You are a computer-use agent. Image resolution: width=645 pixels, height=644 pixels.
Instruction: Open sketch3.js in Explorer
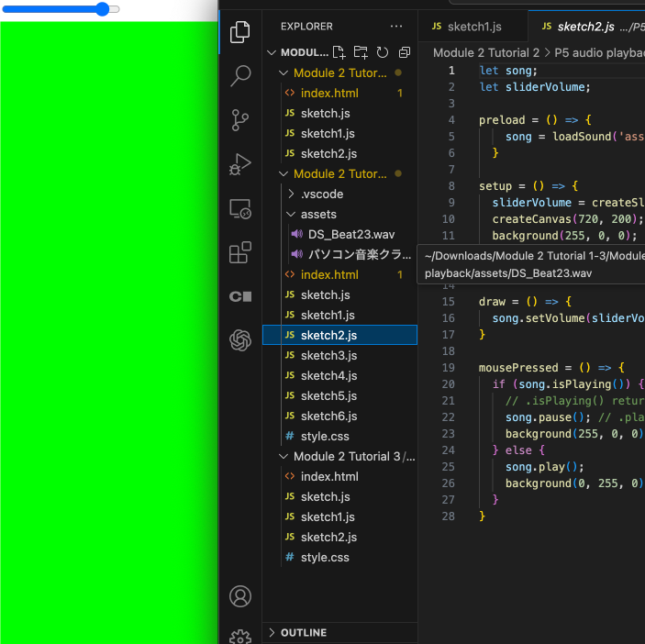339,355
